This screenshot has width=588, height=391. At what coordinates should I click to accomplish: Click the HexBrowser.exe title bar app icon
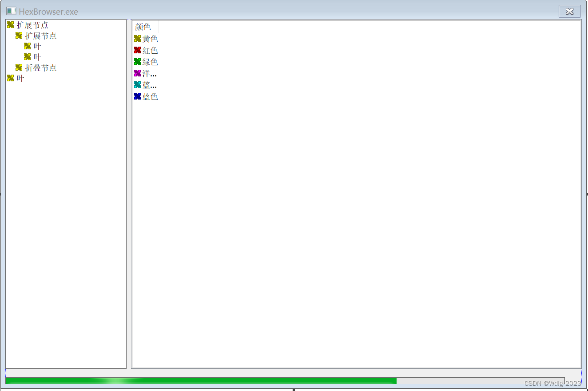[x=11, y=11]
